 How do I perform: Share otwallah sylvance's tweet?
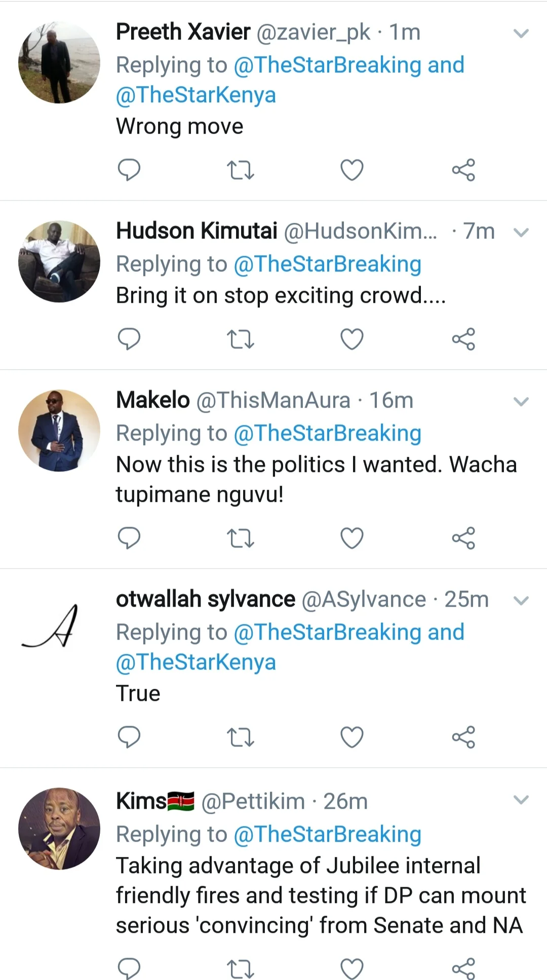pyautogui.click(x=463, y=737)
